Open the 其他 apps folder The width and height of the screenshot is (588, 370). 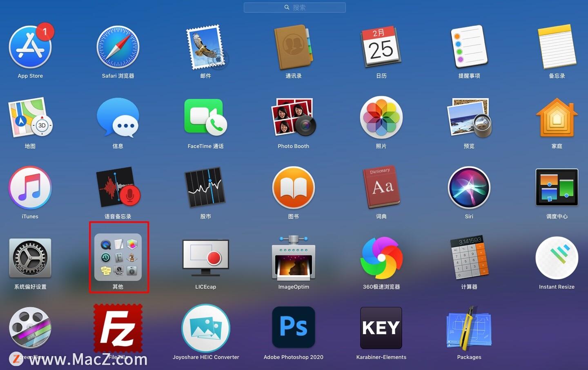coord(118,257)
